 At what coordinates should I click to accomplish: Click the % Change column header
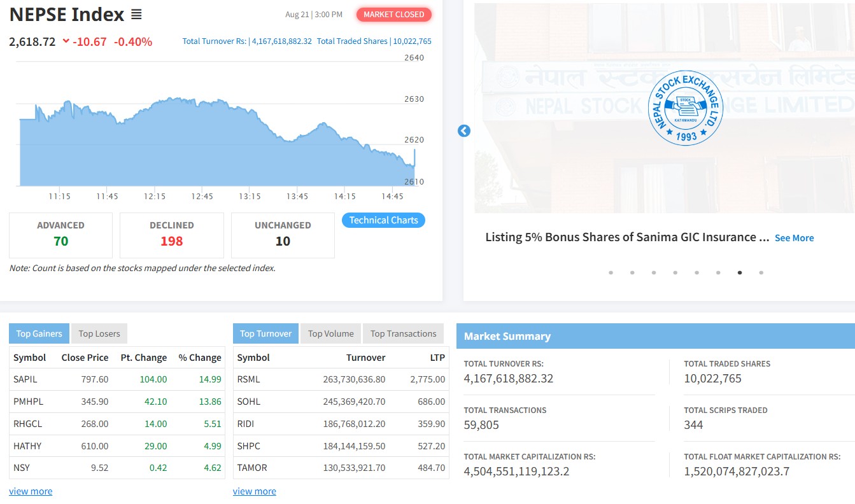tap(200, 358)
